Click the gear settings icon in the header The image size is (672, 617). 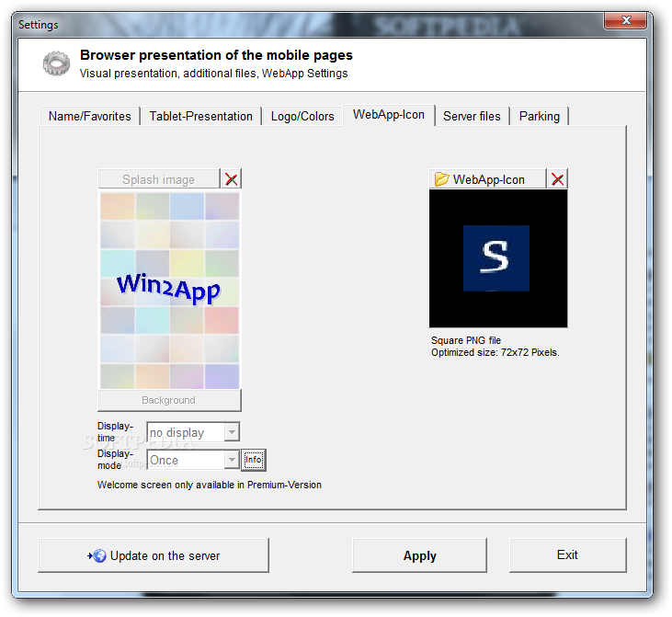click(56, 63)
